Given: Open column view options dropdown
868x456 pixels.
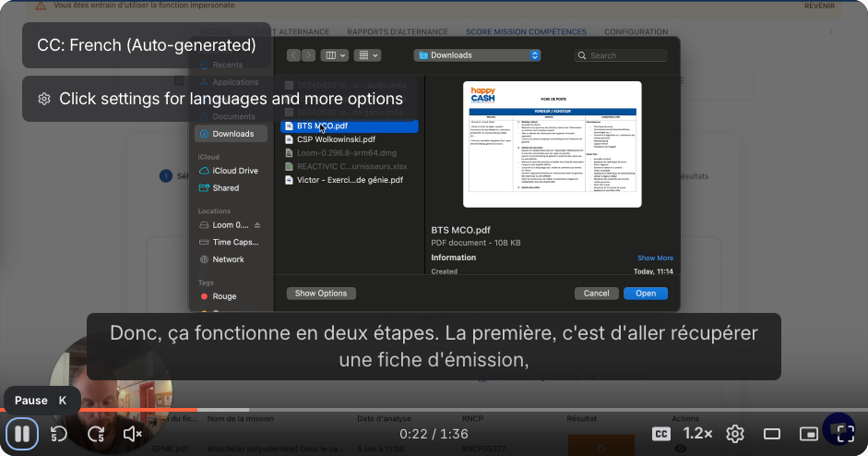Looking at the screenshot, I should point(336,55).
